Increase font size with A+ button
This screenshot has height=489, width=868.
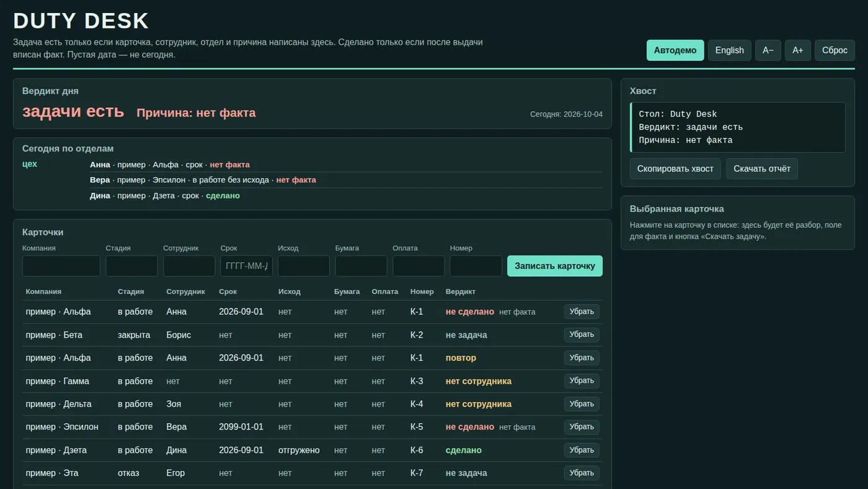point(798,50)
